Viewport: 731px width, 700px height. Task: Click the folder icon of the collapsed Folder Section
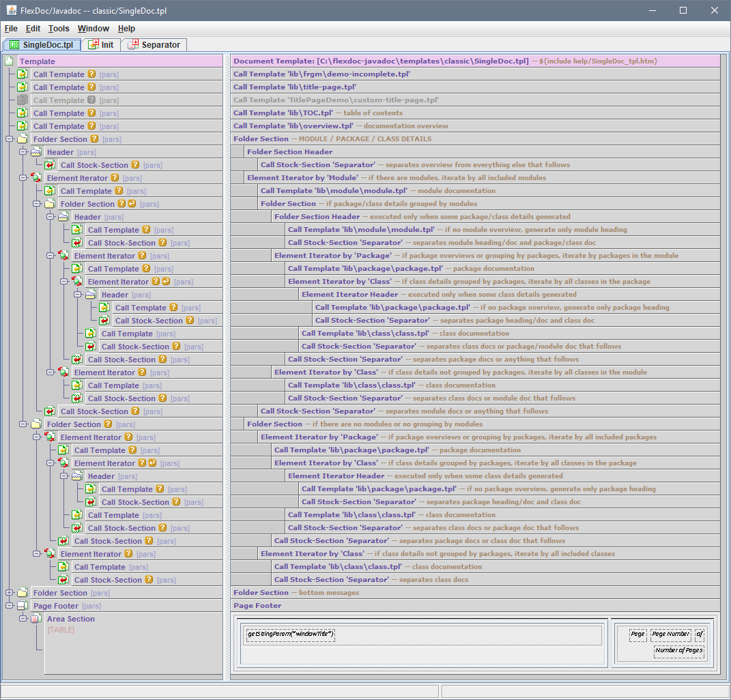[x=22, y=593]
